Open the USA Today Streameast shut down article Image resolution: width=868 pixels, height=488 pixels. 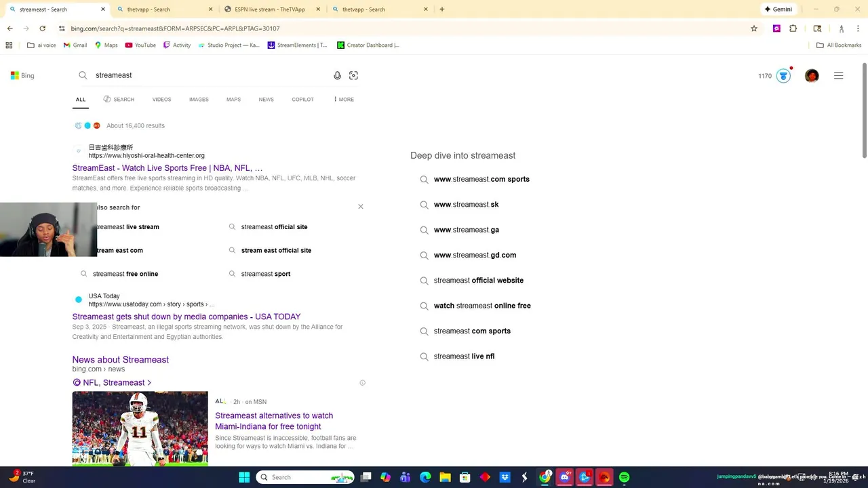click(186, 317)
